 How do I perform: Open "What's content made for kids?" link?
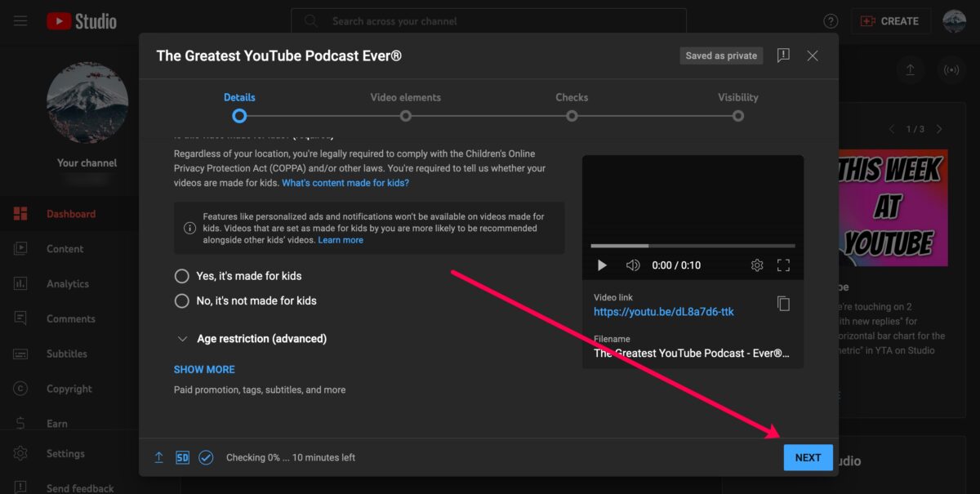(x=345, y=183)
